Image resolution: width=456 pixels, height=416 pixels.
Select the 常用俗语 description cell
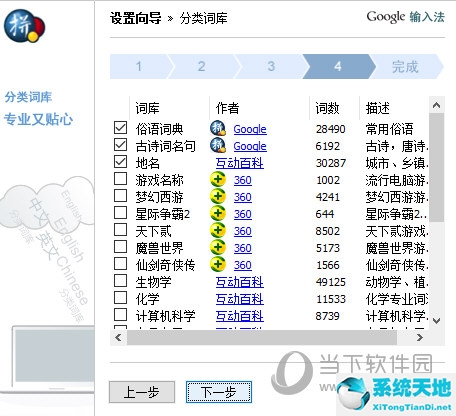(389, 129)
